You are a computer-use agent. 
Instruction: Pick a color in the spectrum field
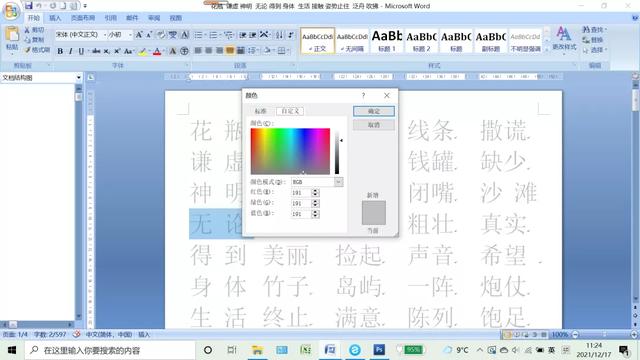[290, 151]
